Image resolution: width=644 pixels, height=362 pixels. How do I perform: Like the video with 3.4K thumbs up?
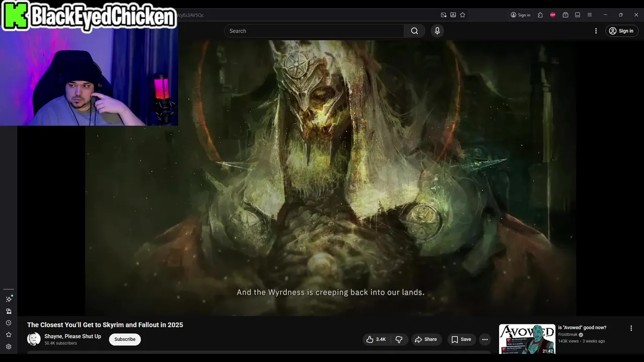[x=376, y=339]
